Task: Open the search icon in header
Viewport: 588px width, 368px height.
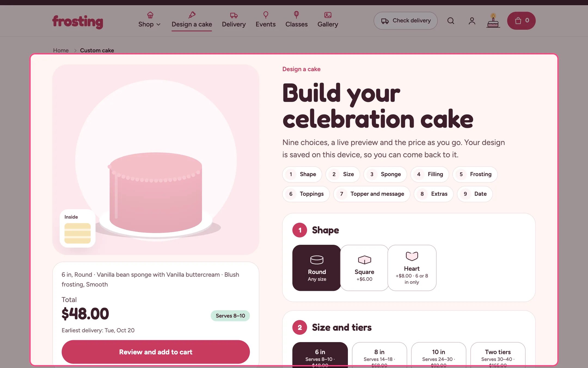Action: point(451,21)
